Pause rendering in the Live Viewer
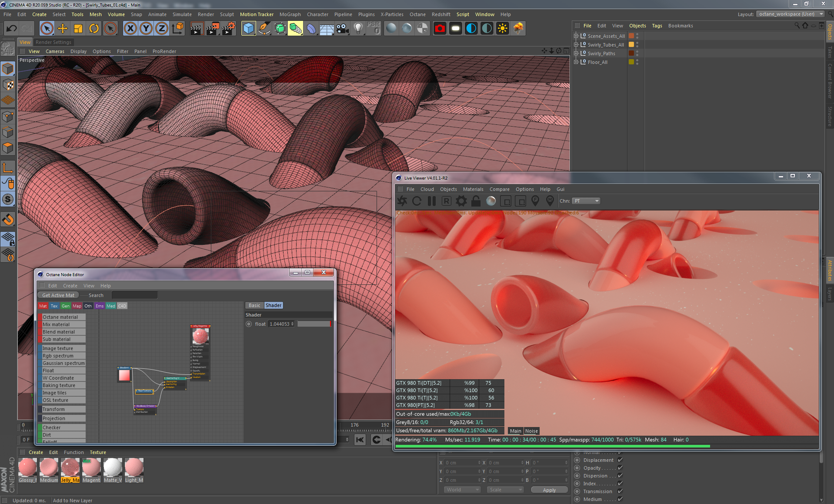 click(431, 201)
